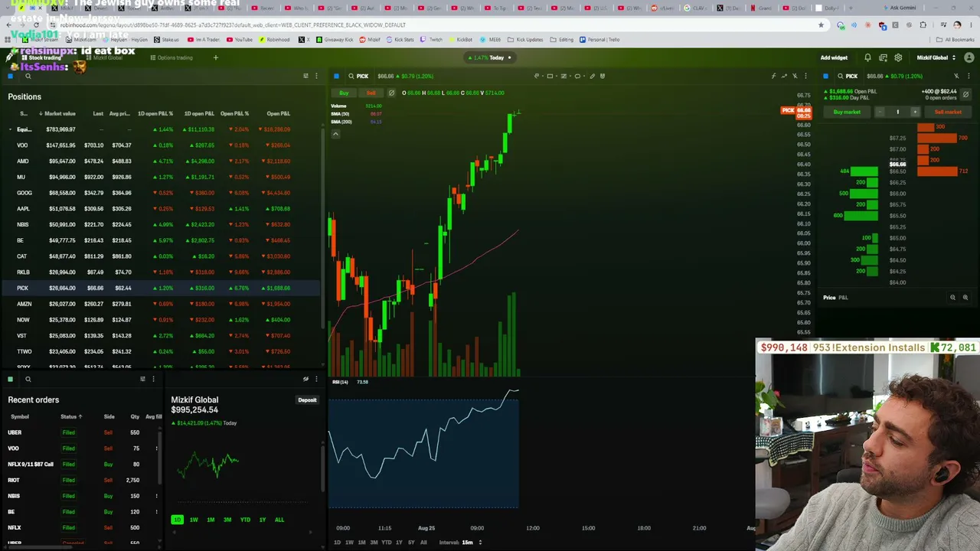Open the Mizkif Global widget three-dot menu
980x551 pixels.
316,379
